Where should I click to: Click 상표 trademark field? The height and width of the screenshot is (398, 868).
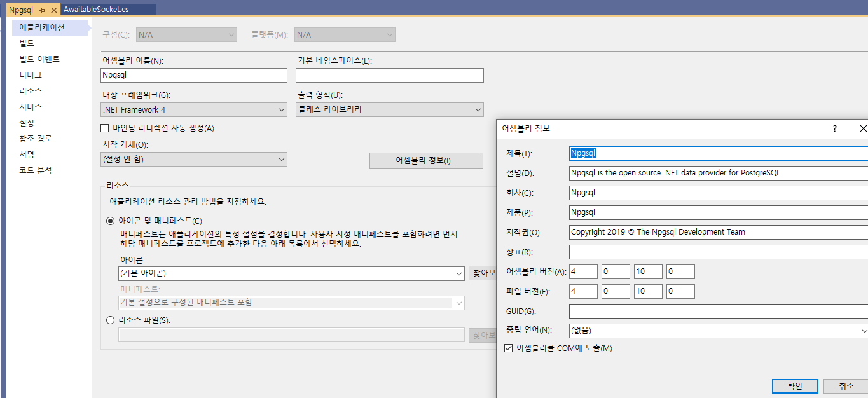pos(719,252)
